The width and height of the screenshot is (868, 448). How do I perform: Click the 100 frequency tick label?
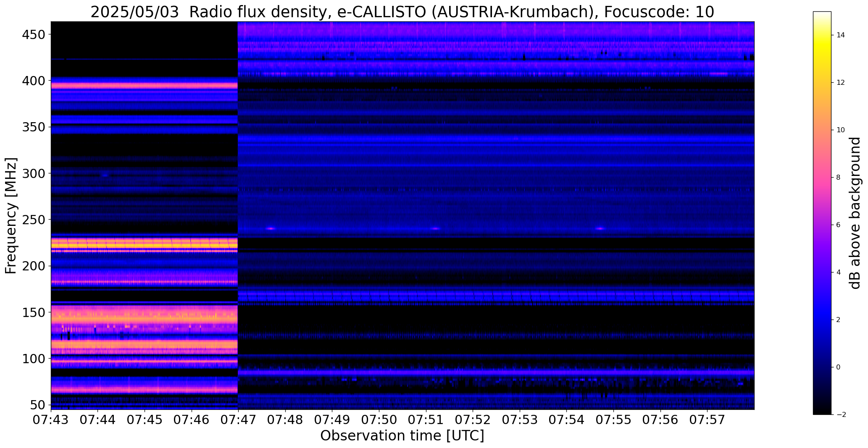click(x=34, y=359)
